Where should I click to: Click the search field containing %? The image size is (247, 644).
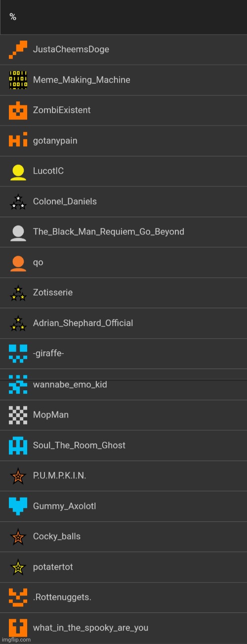[123, 17]
